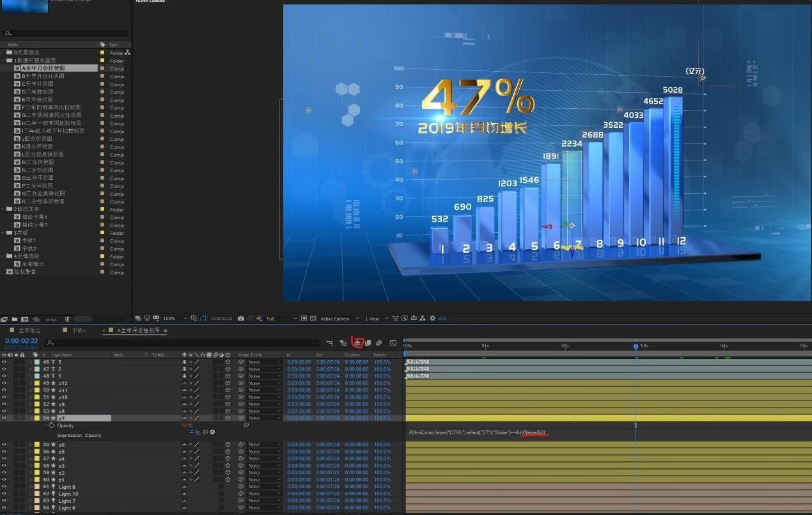Screen dimensions: 812x515
Task: Switch to the 全部输出 timeline tab
Action: pyautogui.click(x=29, y=330)
